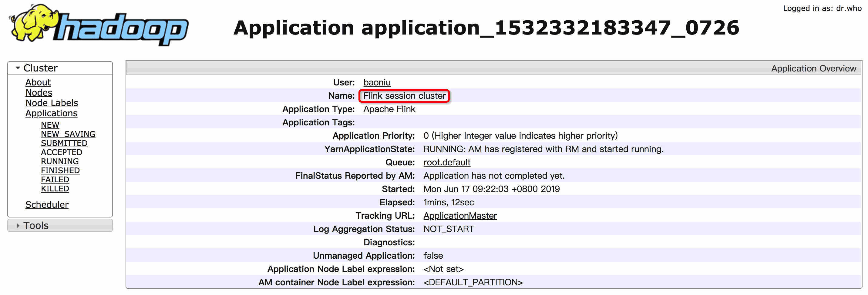
Task: View RUNNING applications
Action: click(60, 161)
